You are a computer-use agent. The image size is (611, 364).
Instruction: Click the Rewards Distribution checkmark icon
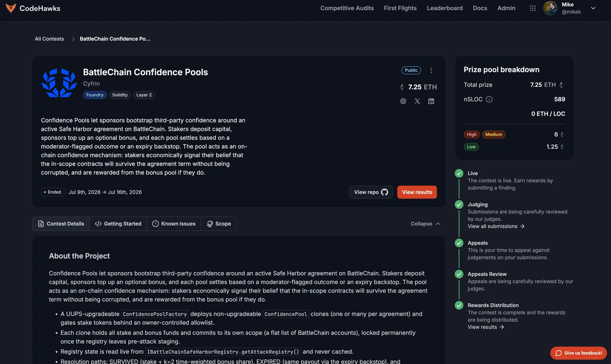click(459, 305)
